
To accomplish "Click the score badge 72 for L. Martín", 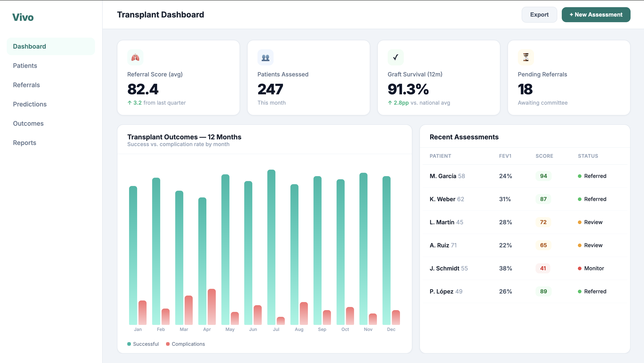I will pyautogui.click(x=543, y=222).
